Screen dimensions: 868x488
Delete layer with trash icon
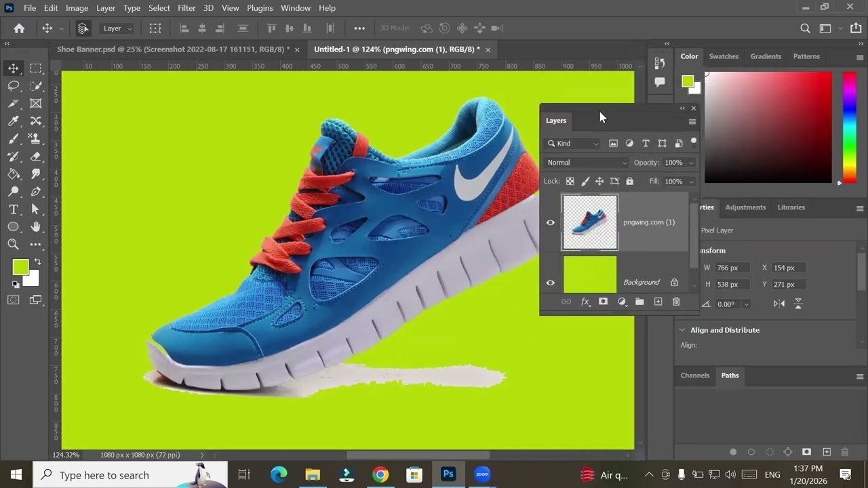tap(676, 302)
